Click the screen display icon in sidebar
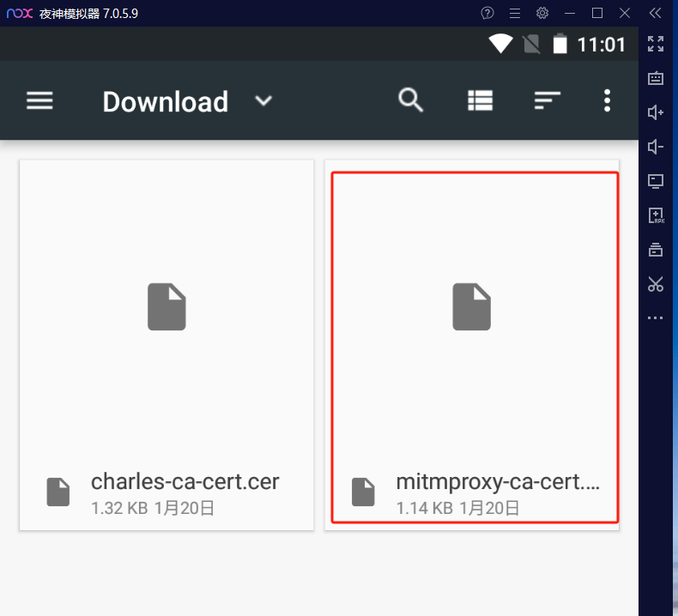This screenshot has height=616, width=678. (x=656, y=181)
